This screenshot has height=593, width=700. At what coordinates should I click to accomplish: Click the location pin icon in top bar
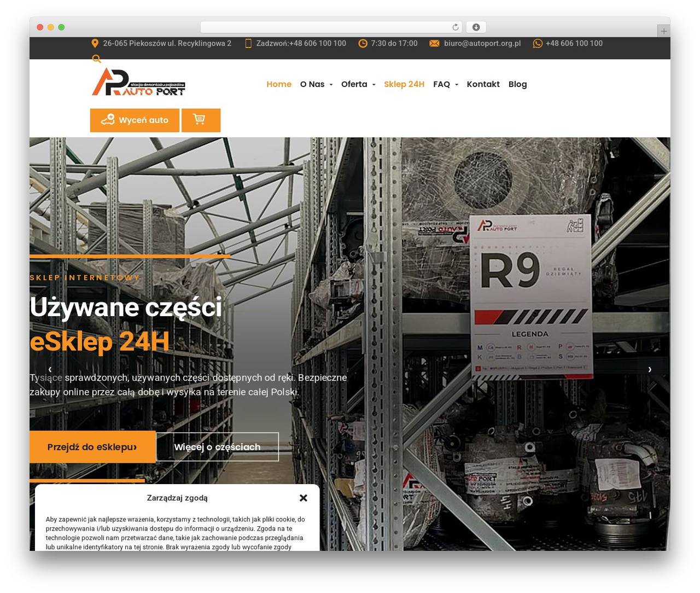tap(95, 43)
